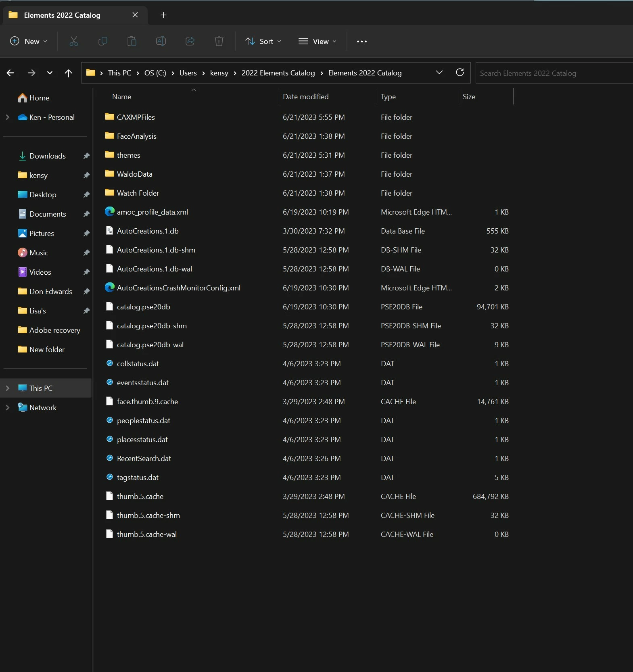
Task: Click the Rename icon in toolbar
Action: [x=161, y=41]
